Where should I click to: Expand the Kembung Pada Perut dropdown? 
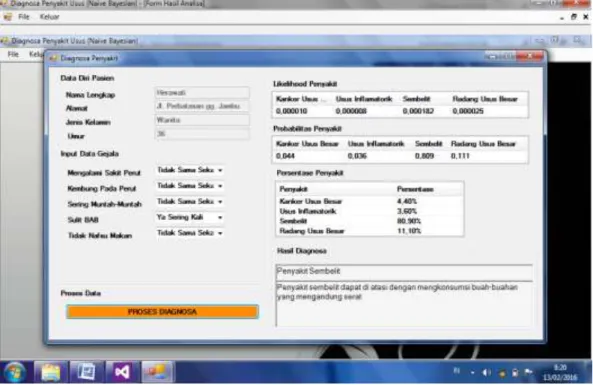pos(220,186)
